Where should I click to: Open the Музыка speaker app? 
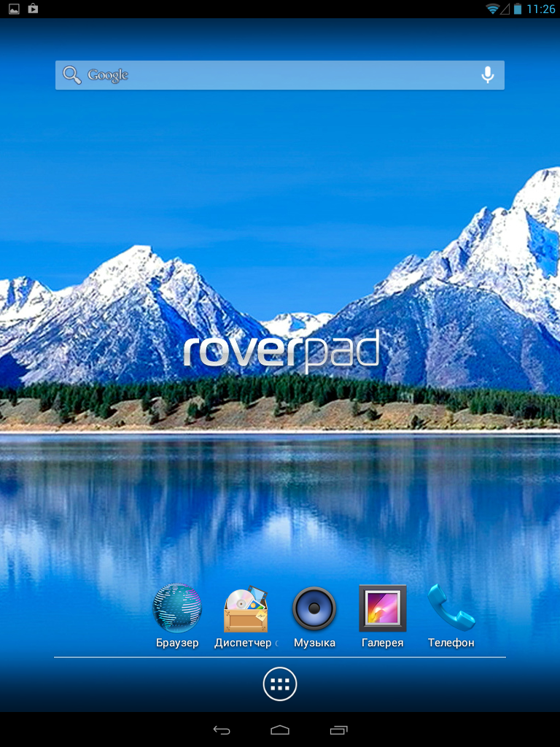[x=314, y=608]
